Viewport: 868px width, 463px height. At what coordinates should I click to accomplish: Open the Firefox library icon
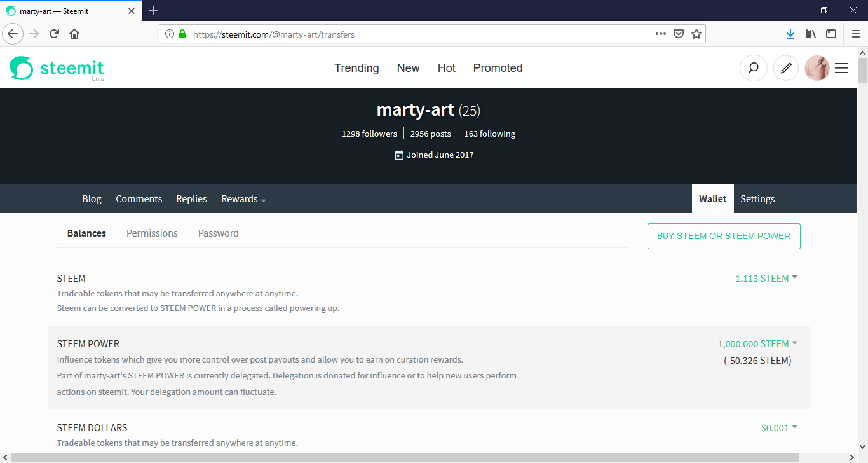pyautogui.click(x=811, y=34)
